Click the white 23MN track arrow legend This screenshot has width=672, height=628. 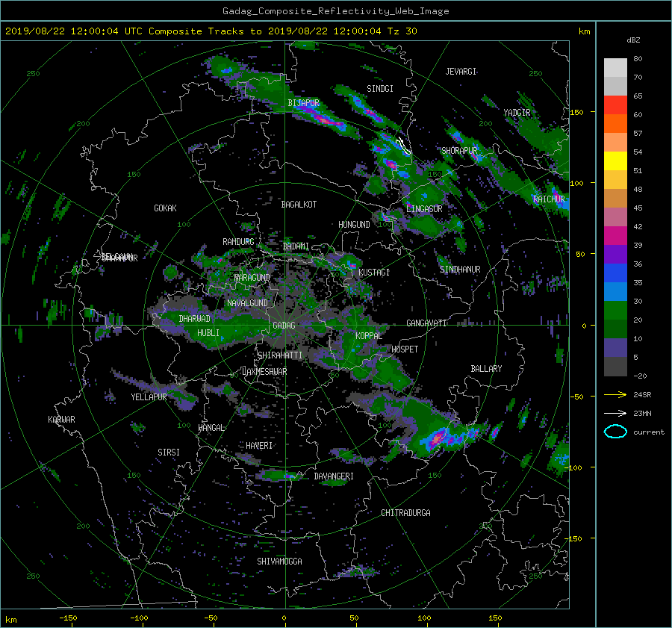[x=615, y=413]
